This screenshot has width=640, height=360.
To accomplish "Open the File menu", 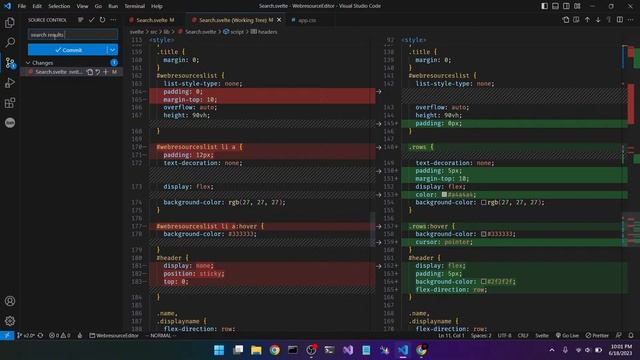I will click(22, 6).
